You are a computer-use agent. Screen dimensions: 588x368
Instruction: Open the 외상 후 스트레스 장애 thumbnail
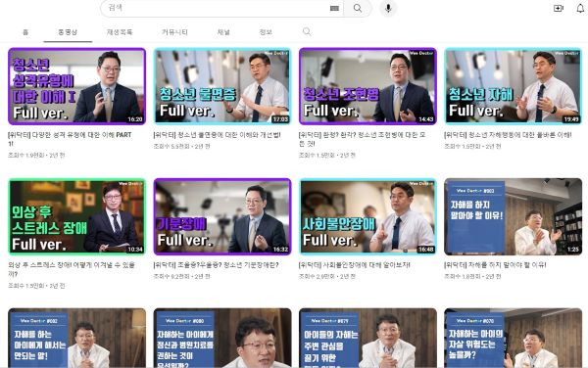(x=76, y=216)
